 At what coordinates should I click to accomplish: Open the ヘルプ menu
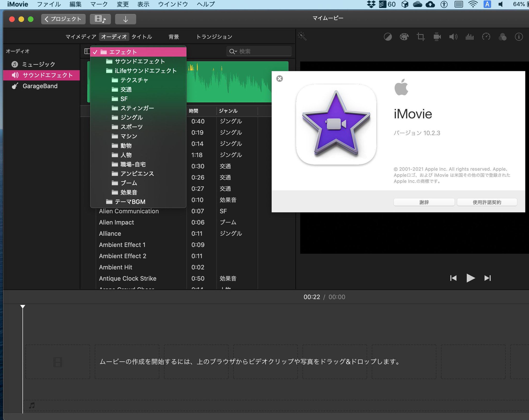tap(206, 4)
